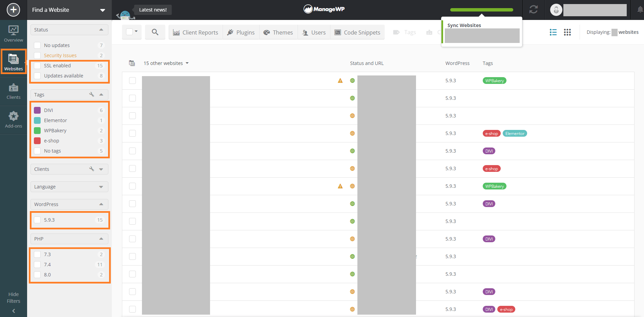Open the Websites section
The width and height of the screenshot is (644, 317).
pyautogui.click(x=14, y=62)
